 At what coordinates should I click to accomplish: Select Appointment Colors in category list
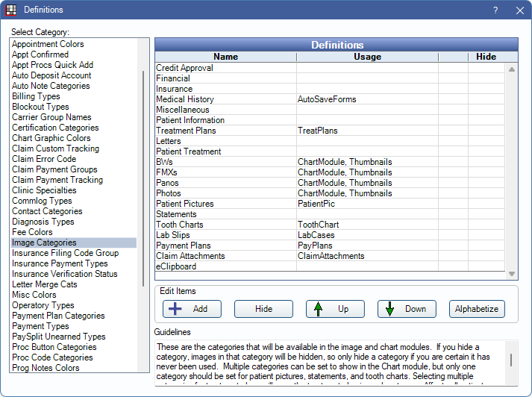[48, 44]
